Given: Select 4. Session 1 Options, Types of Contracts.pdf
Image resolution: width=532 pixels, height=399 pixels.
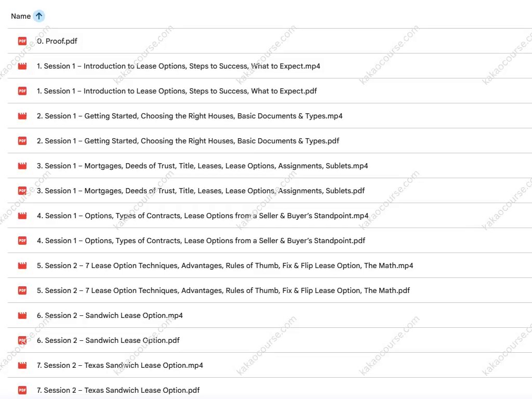Looking at the screenshot, I should click(x=201, y=241).
